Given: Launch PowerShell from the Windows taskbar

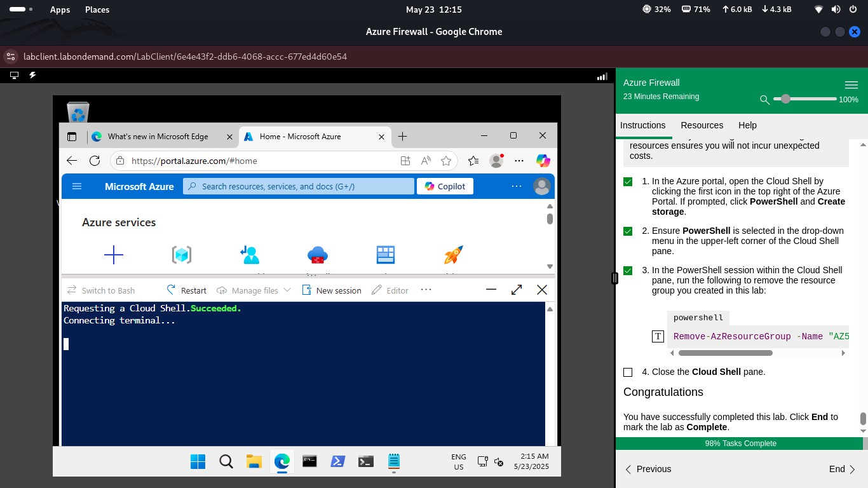Looking at the screenshot, I should click(337, 461).
